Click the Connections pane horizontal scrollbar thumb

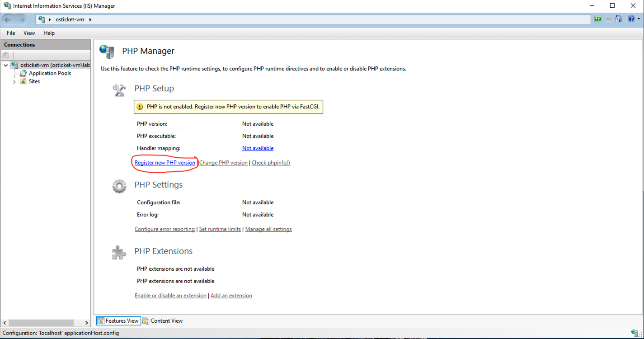pyautogui.click(x=41, y=323)
